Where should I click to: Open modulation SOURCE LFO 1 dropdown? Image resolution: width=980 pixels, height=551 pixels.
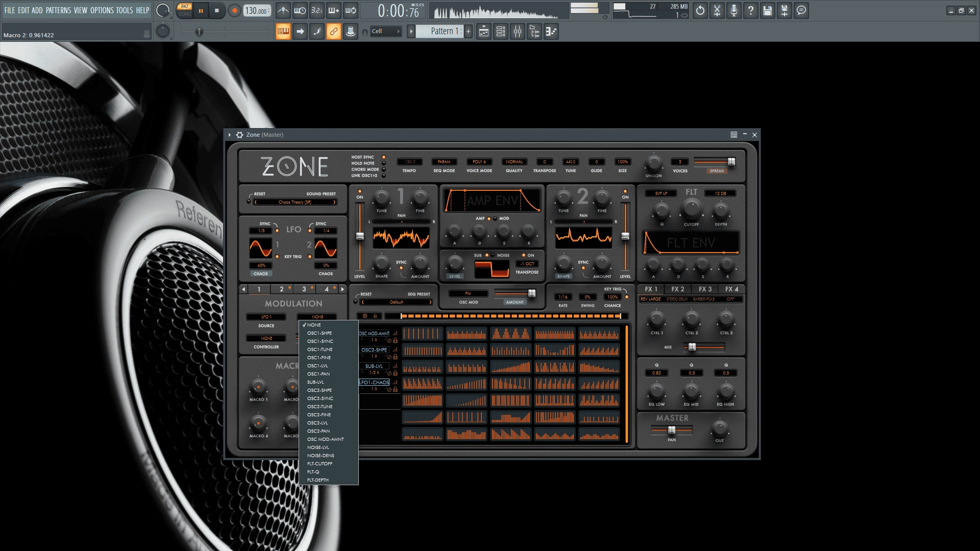(x=265, y=317)
